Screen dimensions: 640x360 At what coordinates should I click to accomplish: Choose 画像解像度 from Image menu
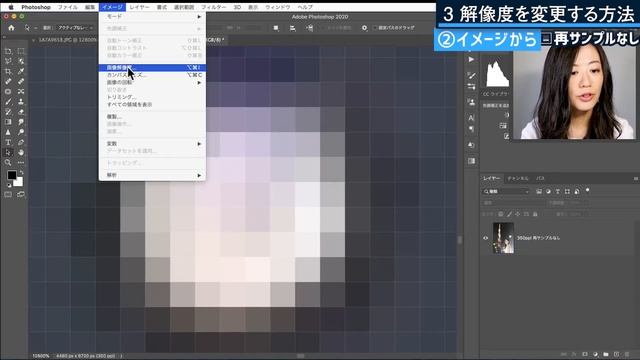[152, 68]
